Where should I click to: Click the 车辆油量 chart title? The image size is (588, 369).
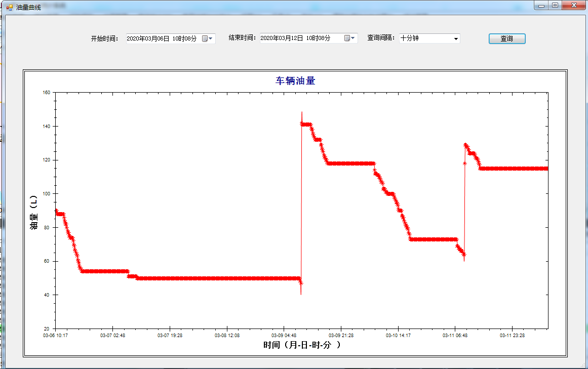tap(295, 81)
